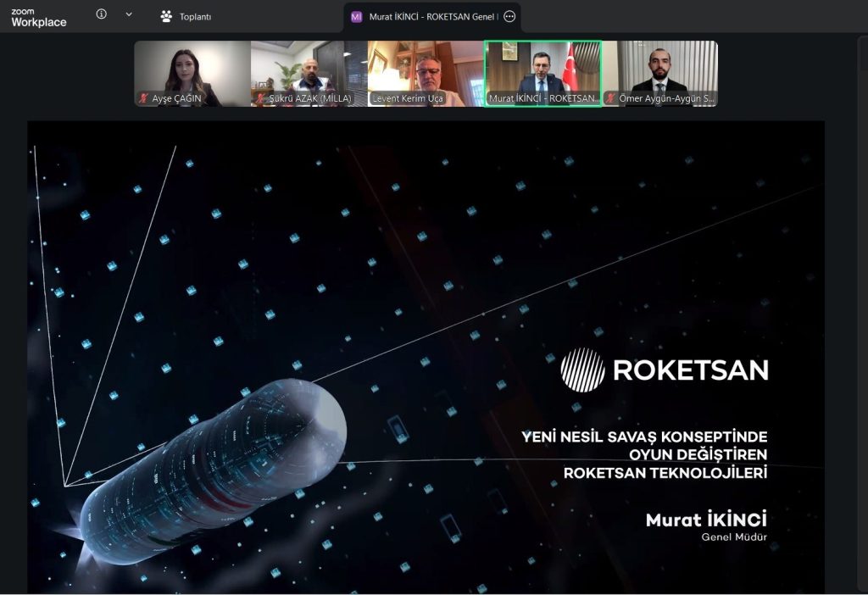This screenshot has width=868, height=595.
Task: Switch to the Toplantı tab
Action: 186,16
